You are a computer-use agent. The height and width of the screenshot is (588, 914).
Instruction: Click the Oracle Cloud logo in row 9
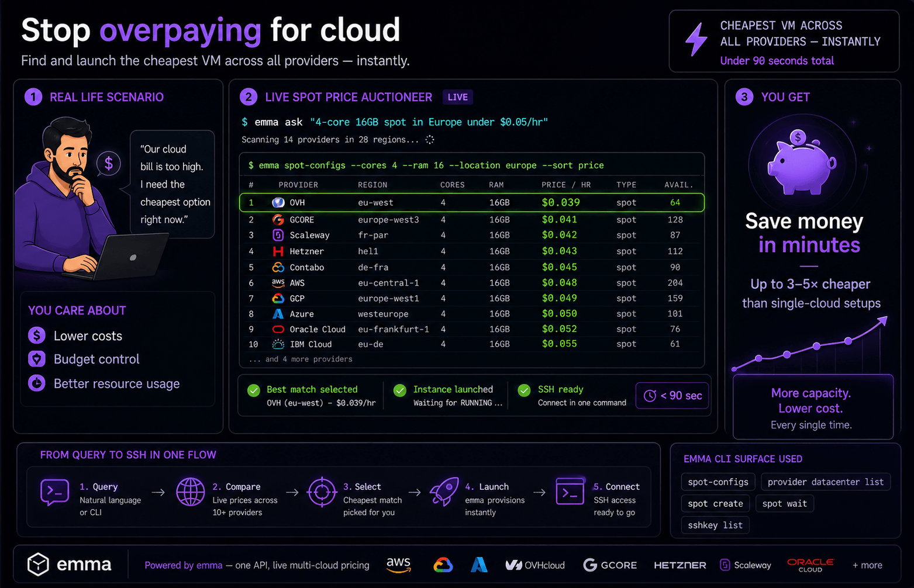tap(278, 329)
